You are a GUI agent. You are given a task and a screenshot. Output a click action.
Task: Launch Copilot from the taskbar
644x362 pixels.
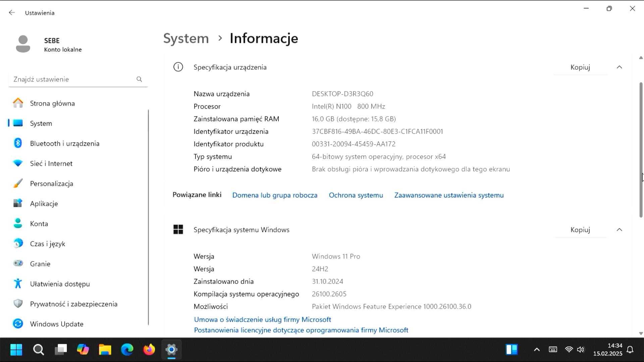[83, 350]
